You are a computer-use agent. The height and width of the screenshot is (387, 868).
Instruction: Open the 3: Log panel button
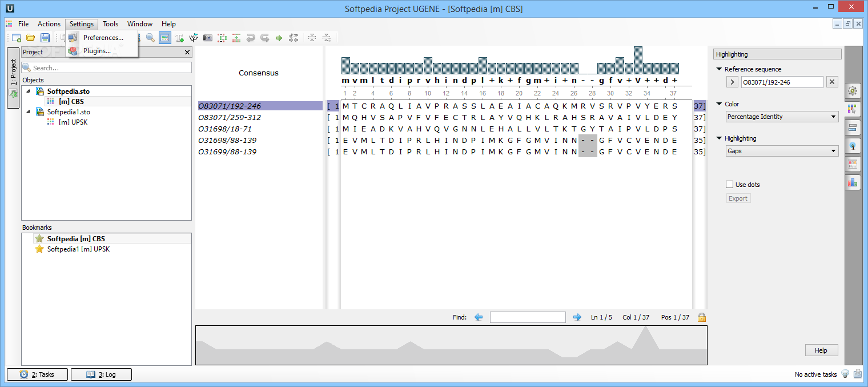(x=101, y=374)
